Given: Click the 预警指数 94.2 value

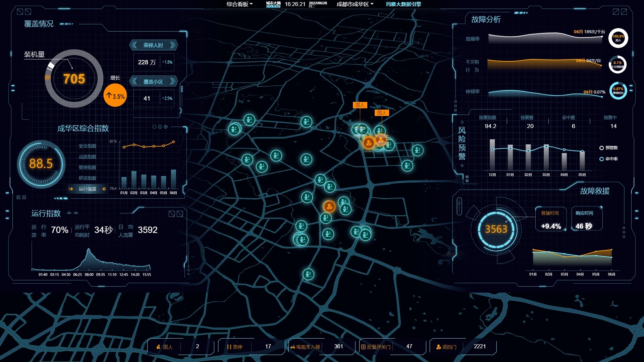Looking at the screenshot, I should click(x=490, y=126).
